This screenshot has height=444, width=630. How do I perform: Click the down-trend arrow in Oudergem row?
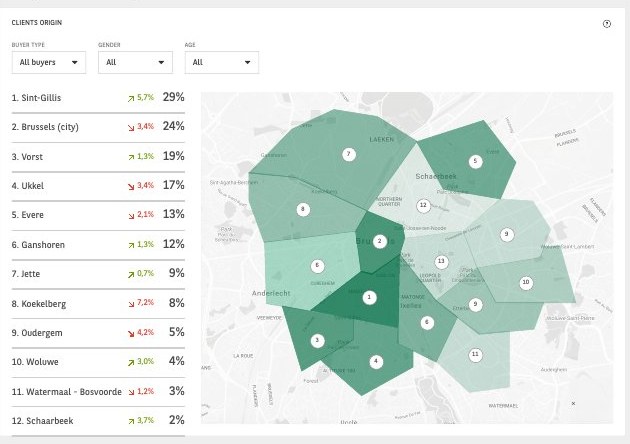click(131, 334)
